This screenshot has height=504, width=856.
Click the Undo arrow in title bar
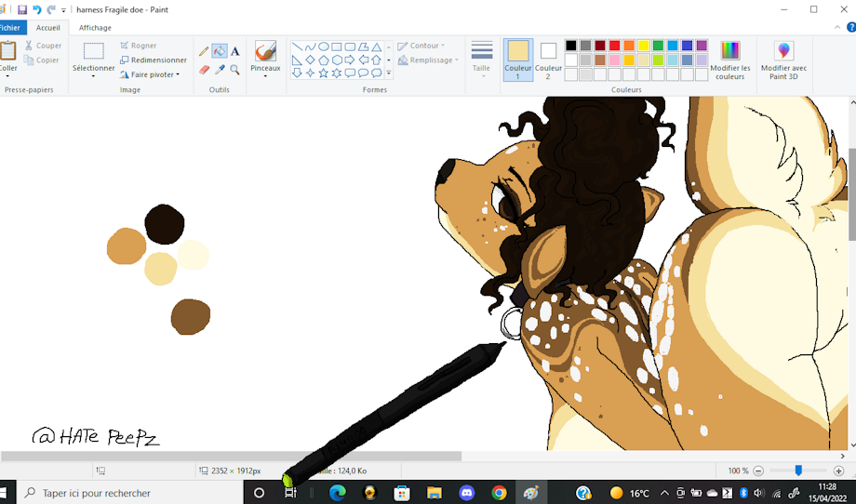click(x=36, y=9)
